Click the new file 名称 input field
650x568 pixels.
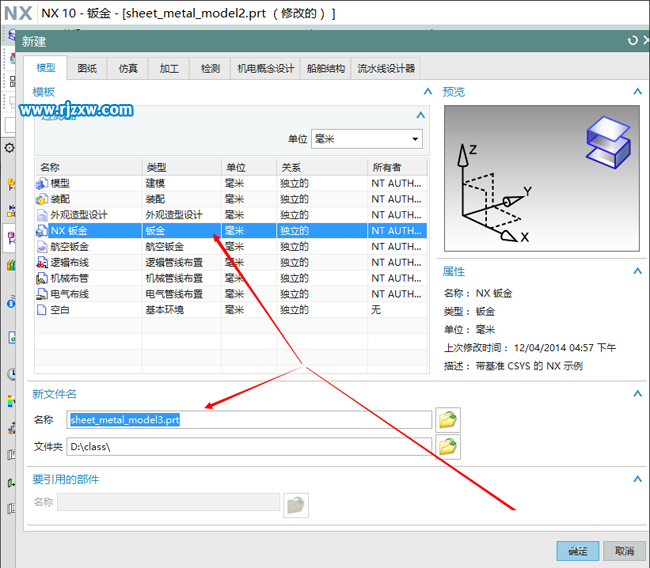[x=249, y=420]
